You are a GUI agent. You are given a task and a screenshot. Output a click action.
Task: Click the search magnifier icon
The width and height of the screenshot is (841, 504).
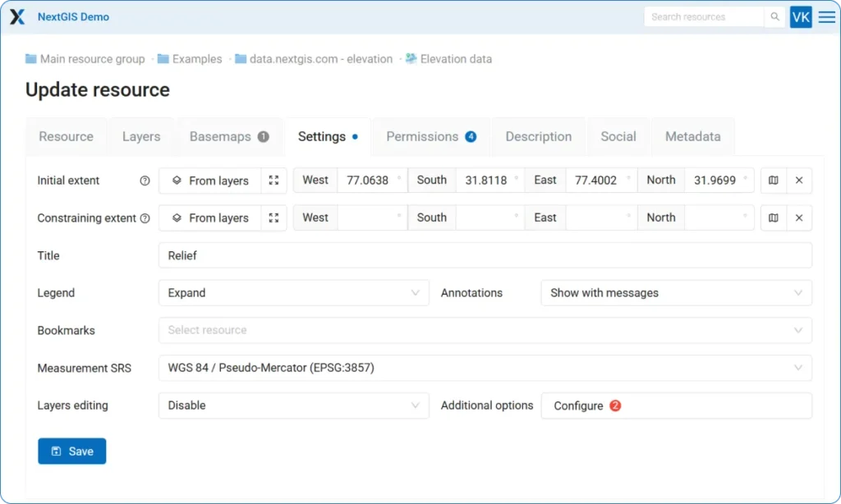click(774, 17)
